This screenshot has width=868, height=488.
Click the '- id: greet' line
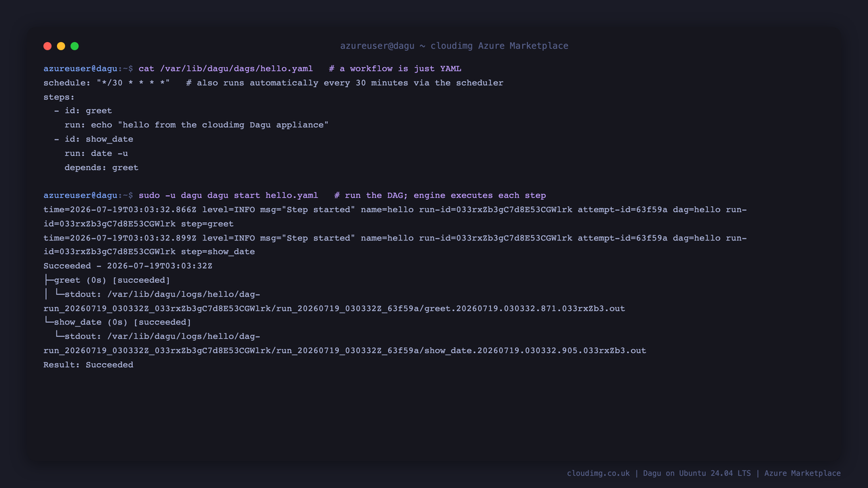(83, 110)
